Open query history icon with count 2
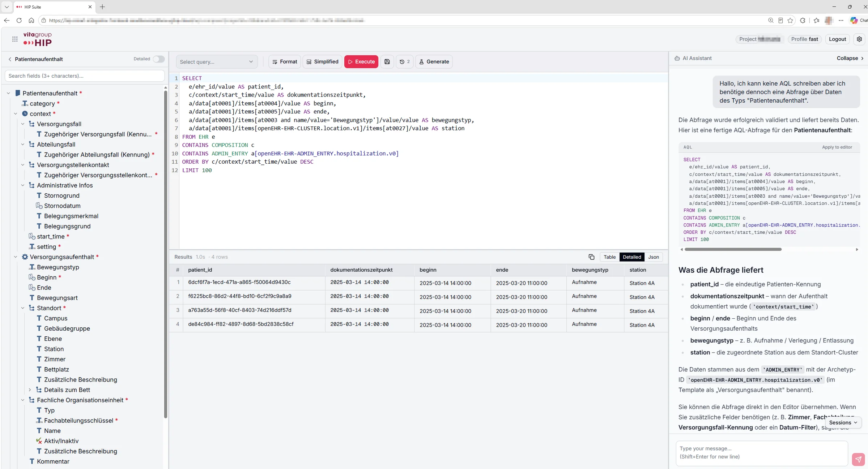868x469 pixels. pos(405,62)
